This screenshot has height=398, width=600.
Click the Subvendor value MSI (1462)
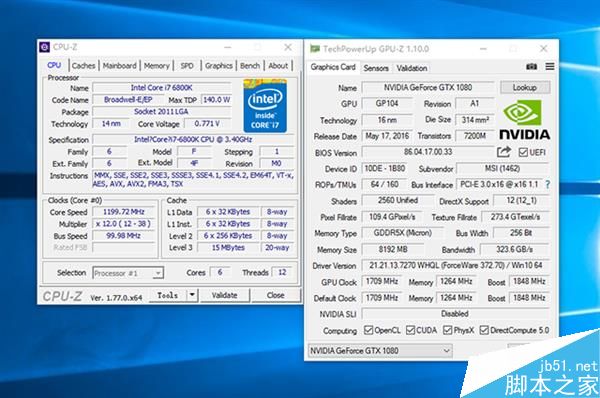pos(502,168)
